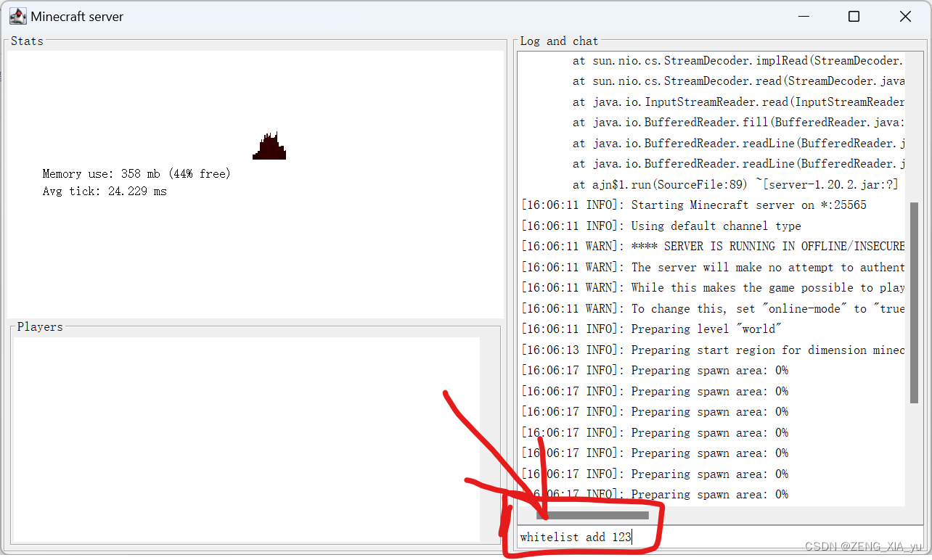Click the vertical scrollbar thumb in the log panel
The image size is (932, 560).
click(x=914, y=302)
